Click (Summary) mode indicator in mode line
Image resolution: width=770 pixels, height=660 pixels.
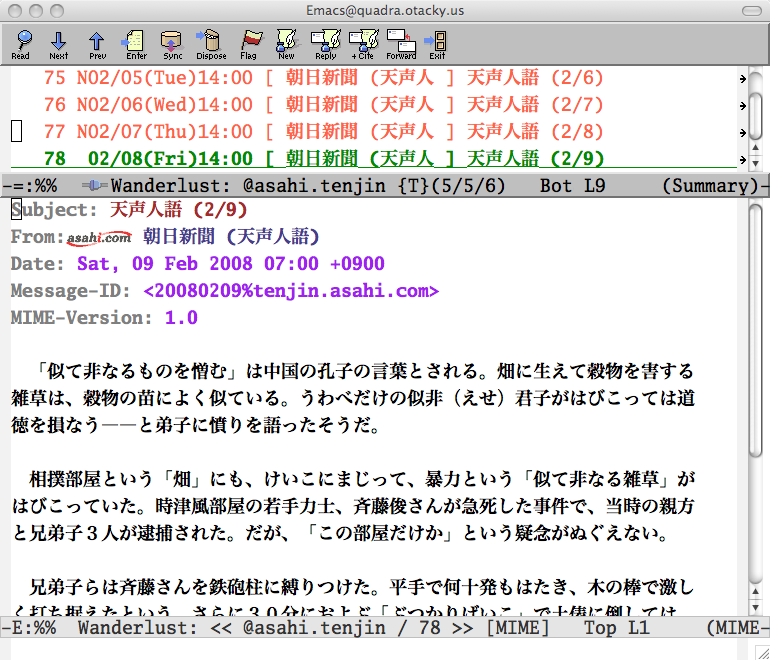[x=710, y=186]
